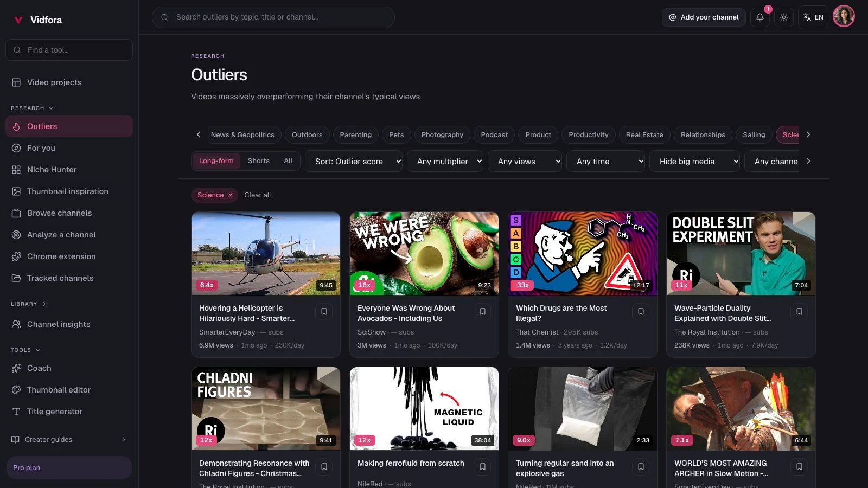868x488 pixels.
Task: Select the Shorts video type
Action: tap(259, 161)
